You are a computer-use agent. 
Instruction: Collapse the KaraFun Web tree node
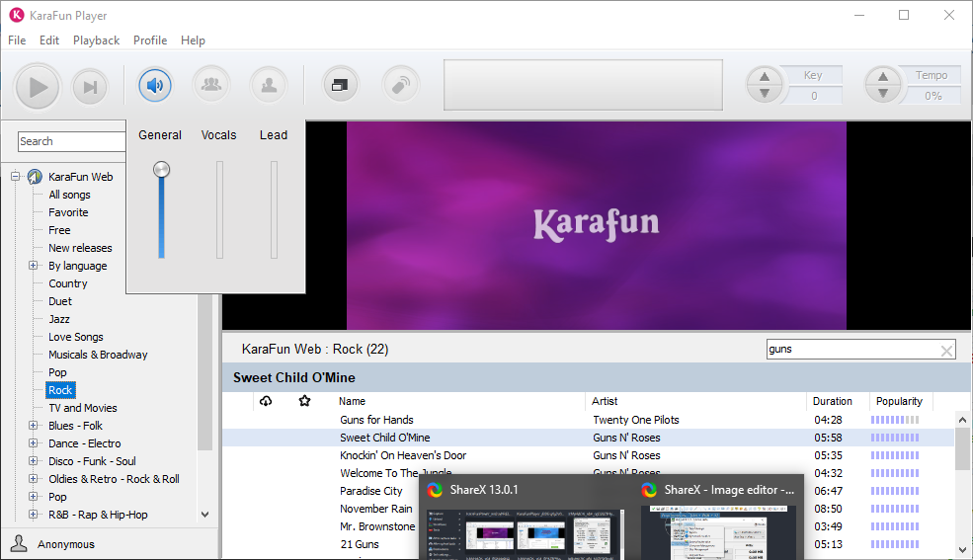pyautogui.click(x=16, y=177)
